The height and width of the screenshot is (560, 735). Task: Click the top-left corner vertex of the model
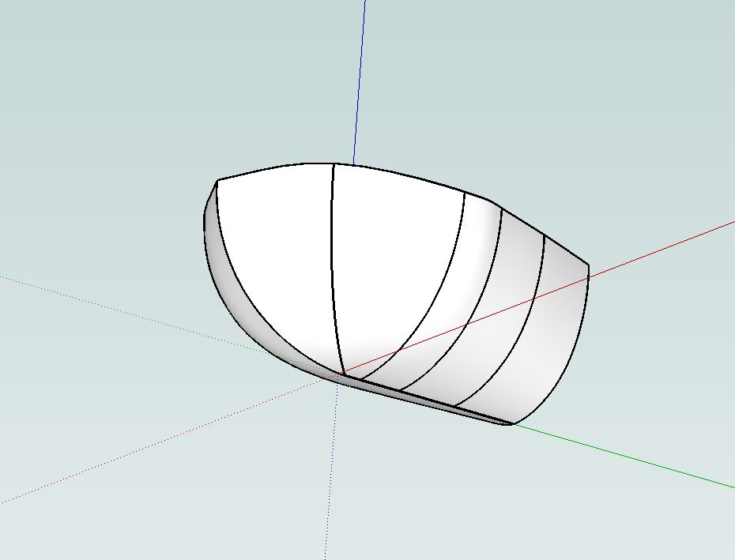(217, 180)
